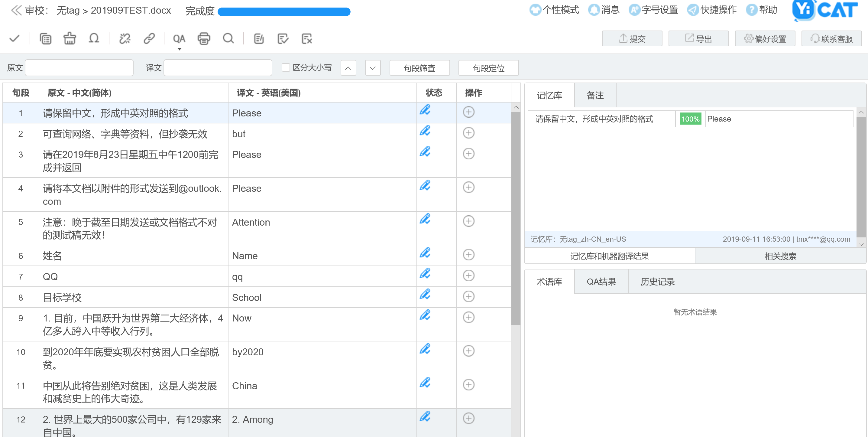Click the 句段定位 button

click(x=489, y=68)
